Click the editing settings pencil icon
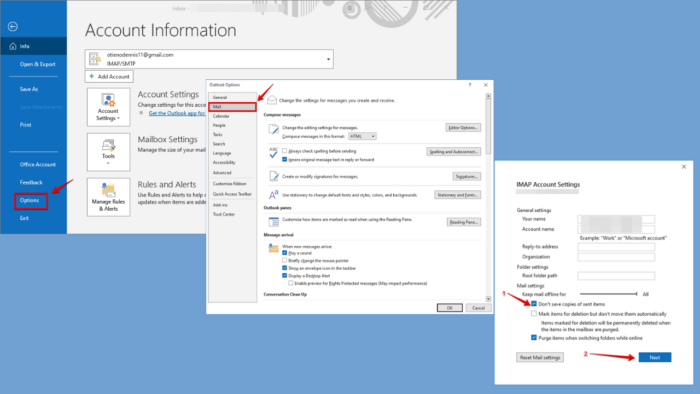The height and width of the screenshot is (394, 700). 273,129
